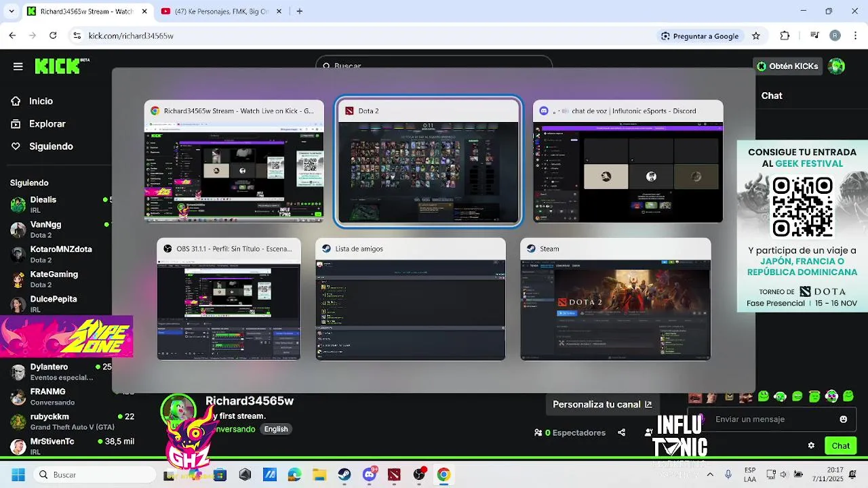The image size is (868, 488).
Task: Open the ESP LAA language switcher
Action: [750, 474]
